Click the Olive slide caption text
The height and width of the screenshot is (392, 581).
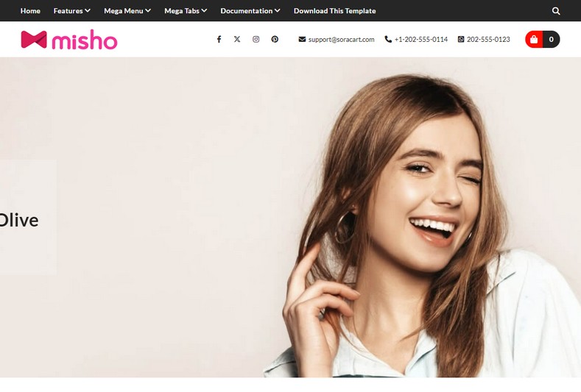[x=19, y=221]
